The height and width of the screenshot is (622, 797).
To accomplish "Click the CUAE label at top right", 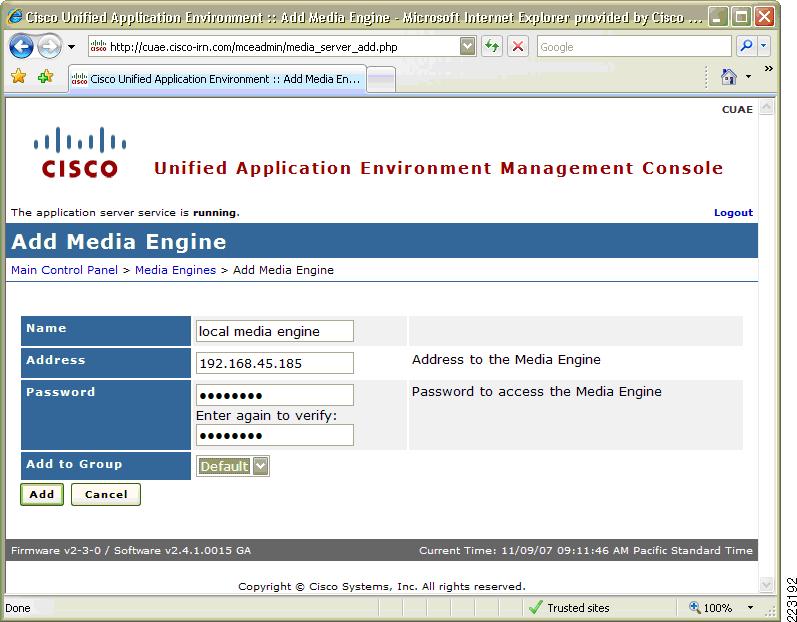I will 737,109.
